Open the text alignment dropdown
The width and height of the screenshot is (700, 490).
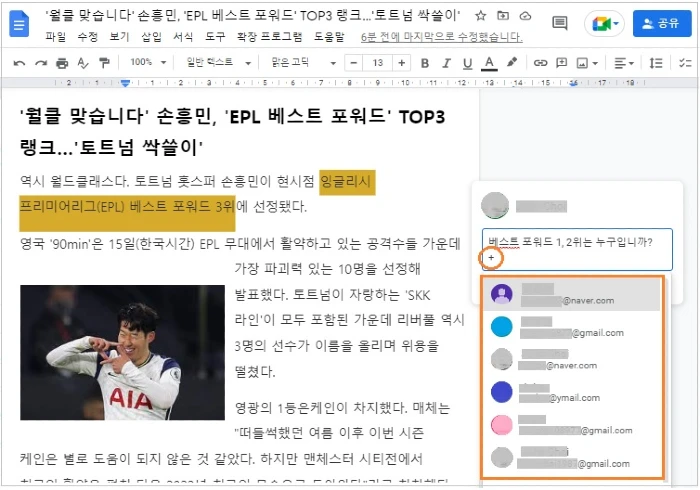[624, 63]
